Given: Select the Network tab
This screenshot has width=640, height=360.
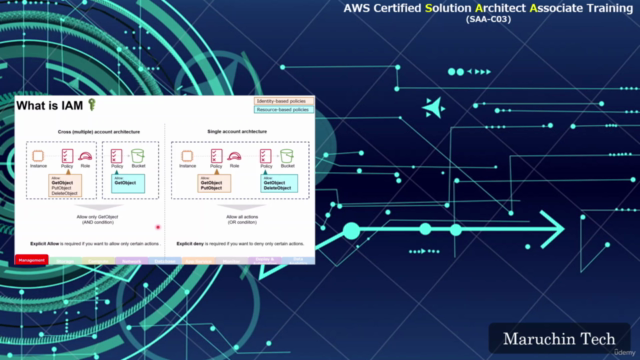Looking at the screenshot, I should [131, 261].
